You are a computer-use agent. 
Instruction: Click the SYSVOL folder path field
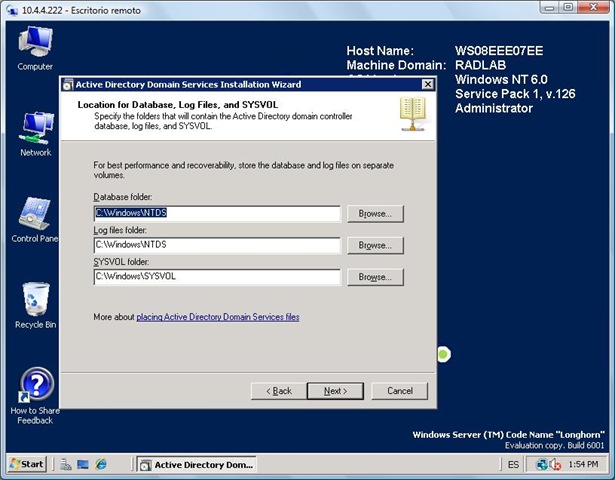coord(216,276)
